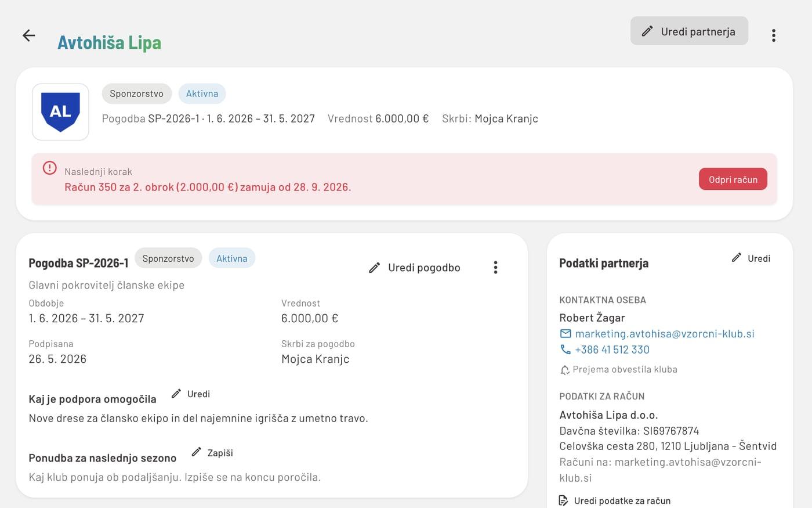Click the Uredi partnerja button
Viewport: 812px width, 508px height.
pyautogui.click(x=689, y=31)
